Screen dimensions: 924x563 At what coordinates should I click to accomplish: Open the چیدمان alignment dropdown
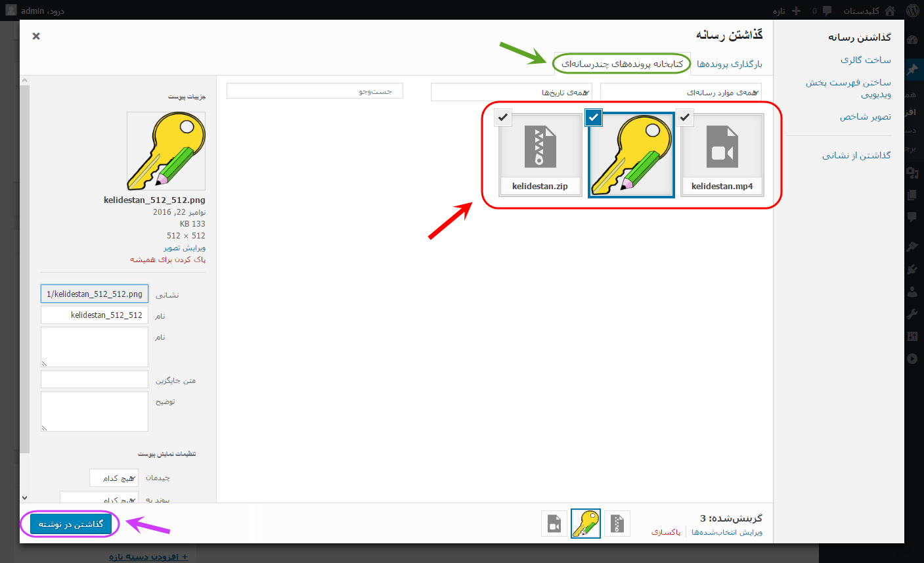[114, 478]
